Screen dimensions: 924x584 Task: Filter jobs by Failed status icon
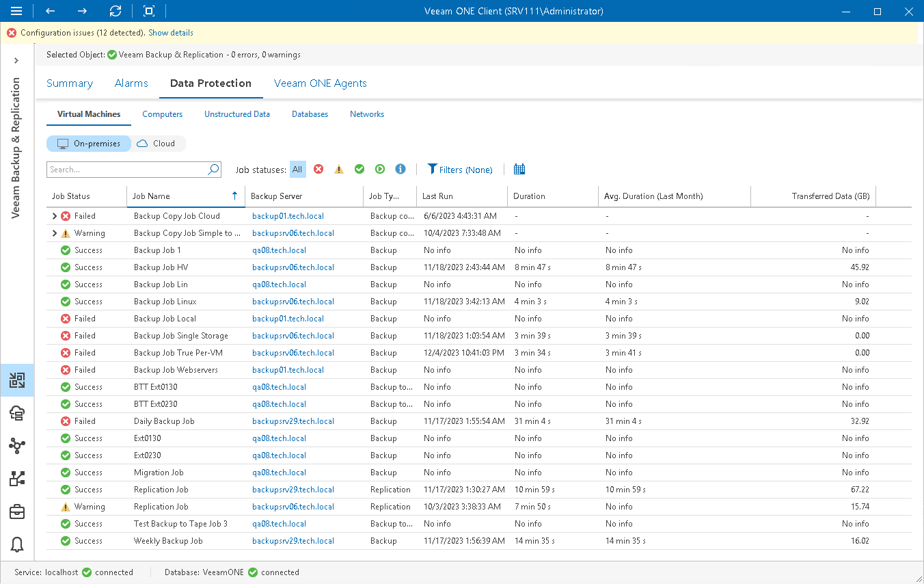(318, 169)
